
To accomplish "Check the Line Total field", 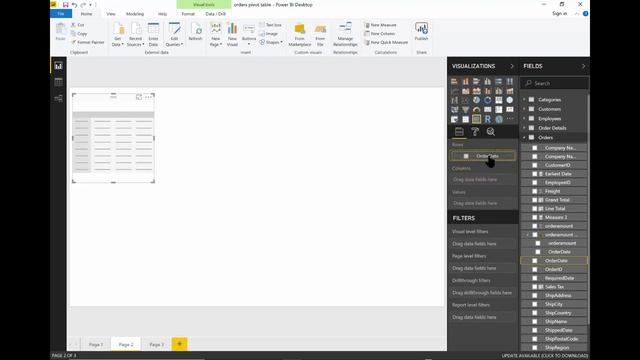I will pos(535,209).
